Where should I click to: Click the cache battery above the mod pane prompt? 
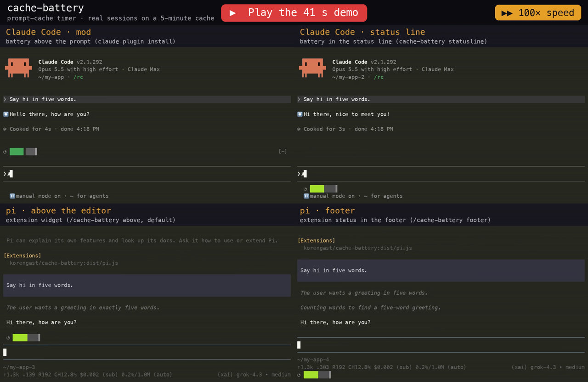[23, 152]
